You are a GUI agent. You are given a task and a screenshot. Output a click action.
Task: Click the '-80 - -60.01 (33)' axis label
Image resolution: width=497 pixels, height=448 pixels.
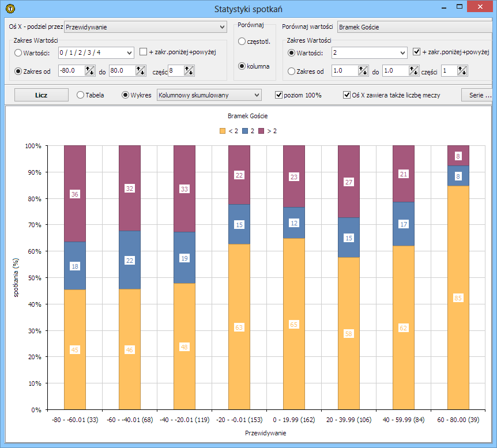click(75, 420)
